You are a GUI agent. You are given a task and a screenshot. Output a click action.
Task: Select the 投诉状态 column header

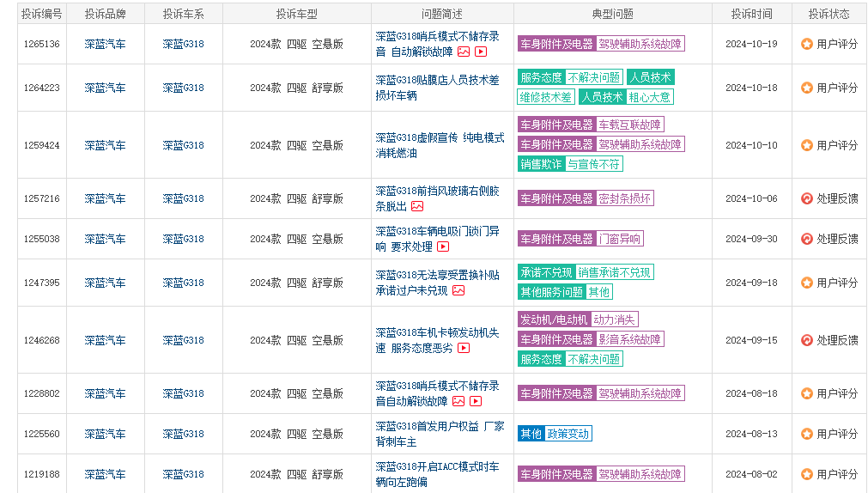tap(829, 14)
